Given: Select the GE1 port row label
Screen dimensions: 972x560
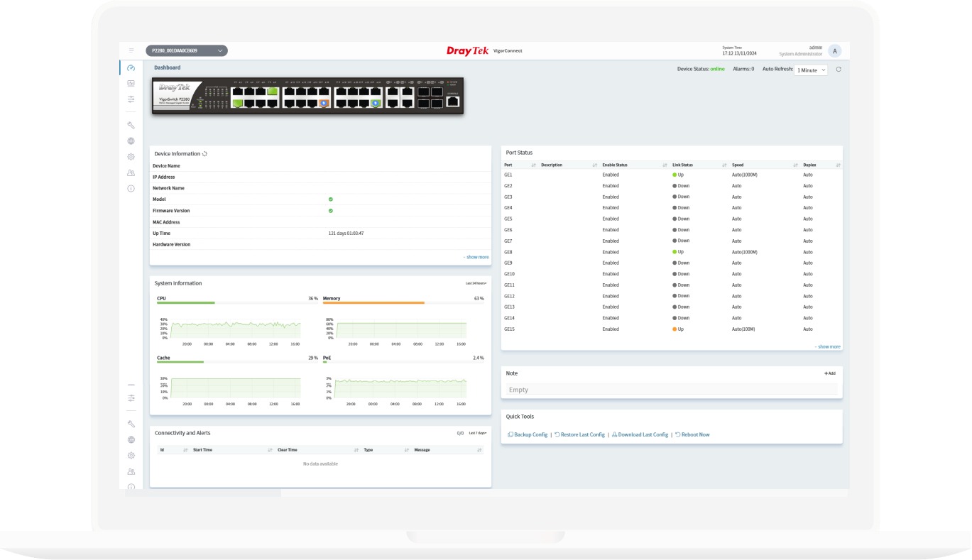Looking at the screenshot, I should click(508, 175).
